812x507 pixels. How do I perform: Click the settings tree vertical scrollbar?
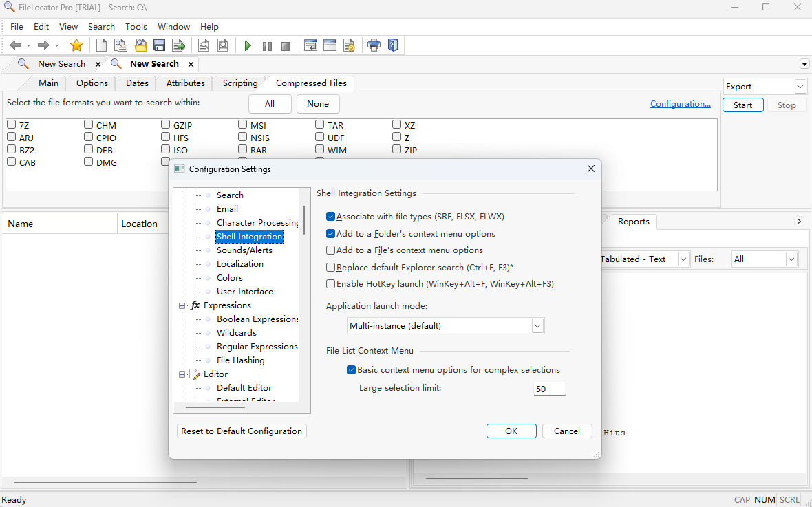(x=303, y=220)
